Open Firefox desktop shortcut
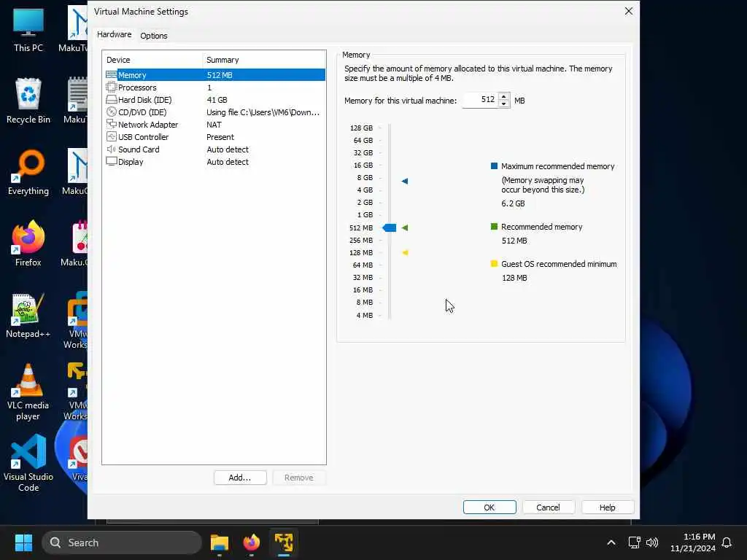 coord(28,244)
